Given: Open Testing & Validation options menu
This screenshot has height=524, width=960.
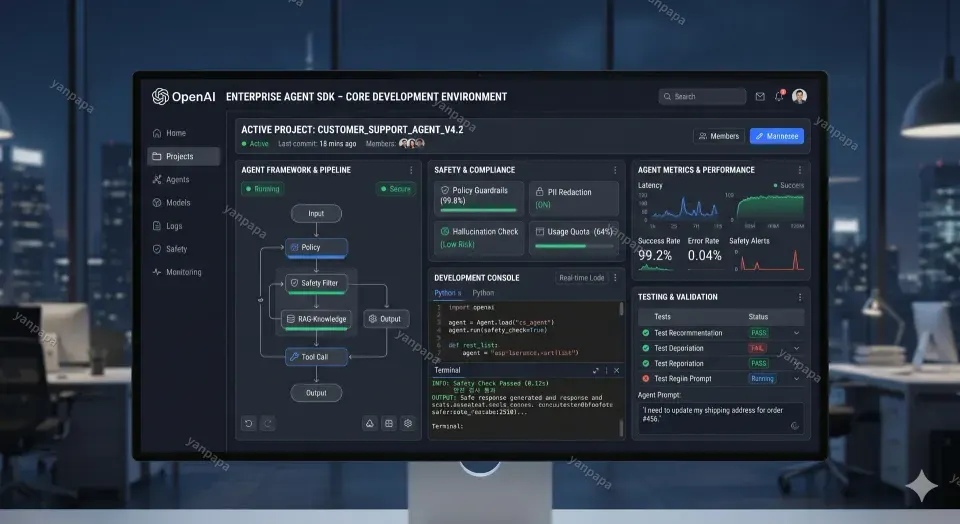Looking at the screenshot, I should click(800, 298).
